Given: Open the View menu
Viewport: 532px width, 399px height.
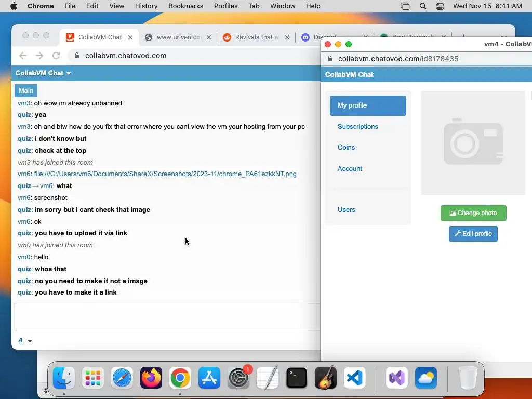Looking at the screenshot, I should click(117, 6).
